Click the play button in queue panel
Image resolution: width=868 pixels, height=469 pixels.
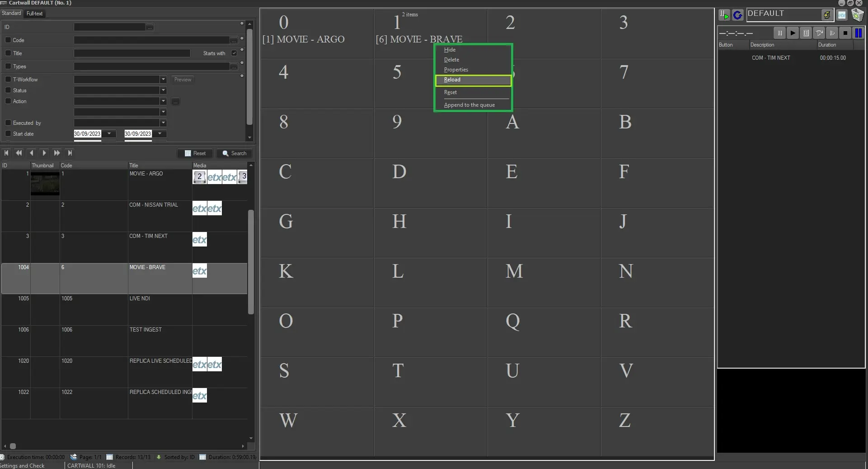pyautogui.click(x=793, y=33)
